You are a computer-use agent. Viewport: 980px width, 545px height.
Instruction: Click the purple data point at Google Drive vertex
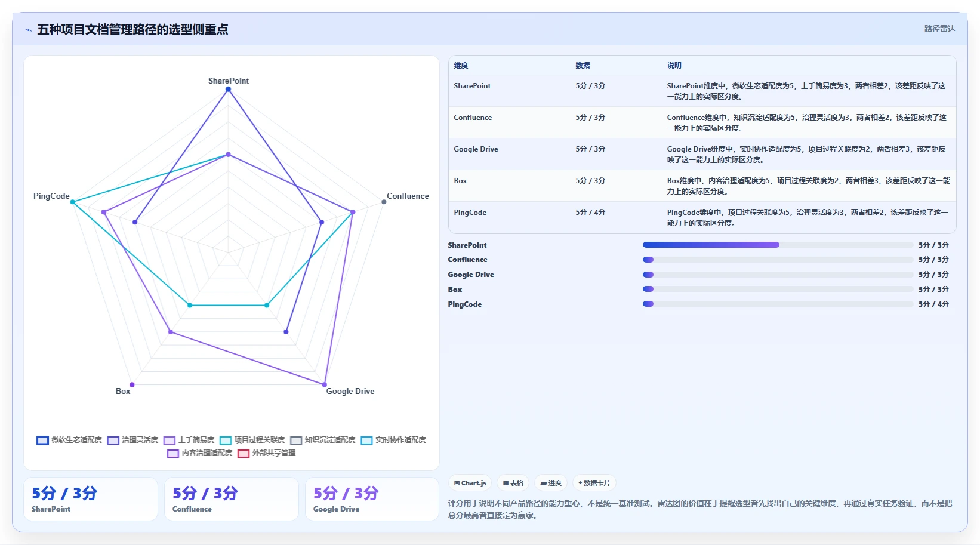pyautogui.click(x=325, y=384)
